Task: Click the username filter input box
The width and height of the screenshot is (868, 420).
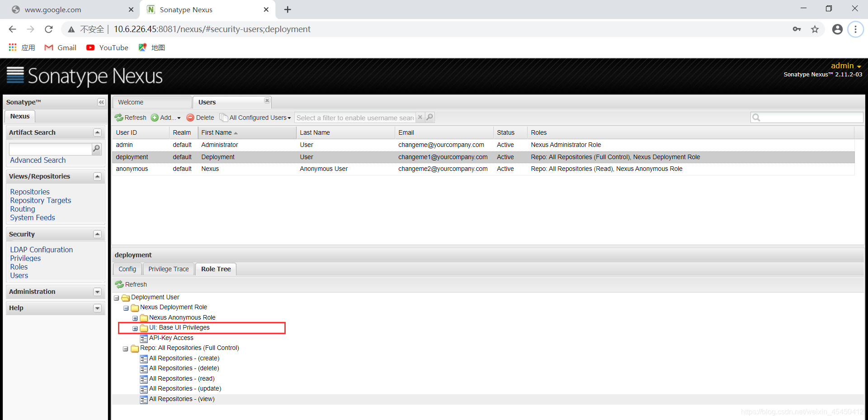Action: pyautogui.click(x=355, y=118)
